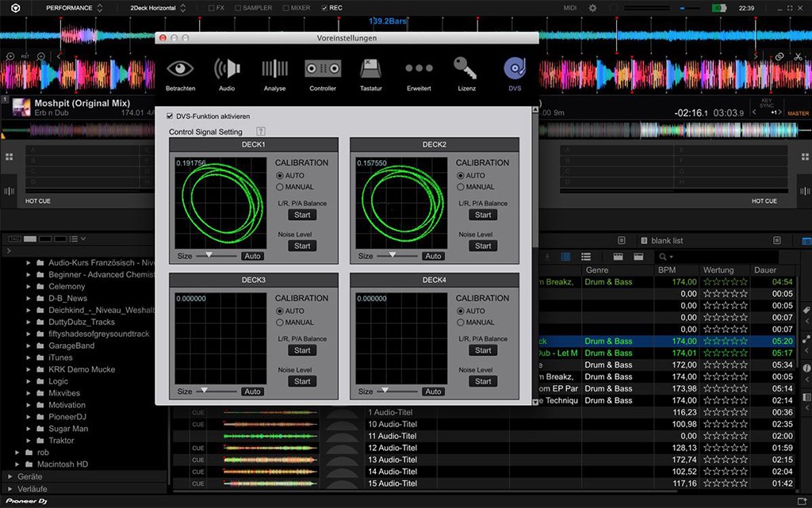Click the Auto size button for DECK2
This screenshot has height=508, width=812.
click(x=433, y=256)
